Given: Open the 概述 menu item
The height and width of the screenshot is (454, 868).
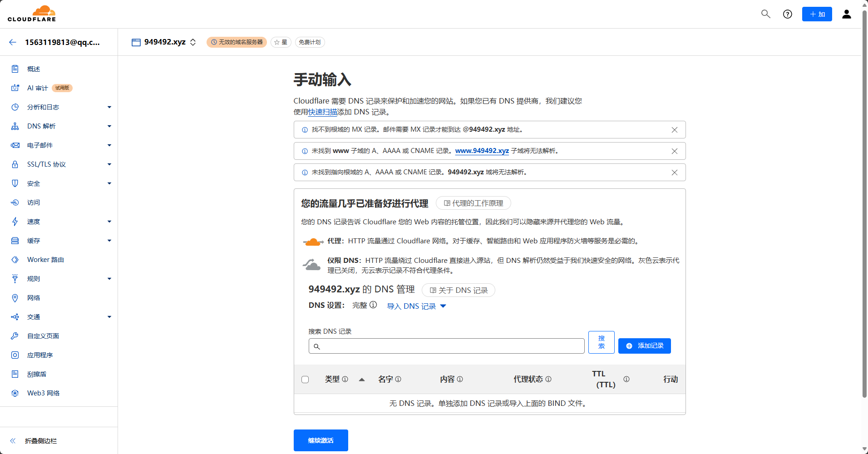Looking at the screenshot, I should click(34, 69).
